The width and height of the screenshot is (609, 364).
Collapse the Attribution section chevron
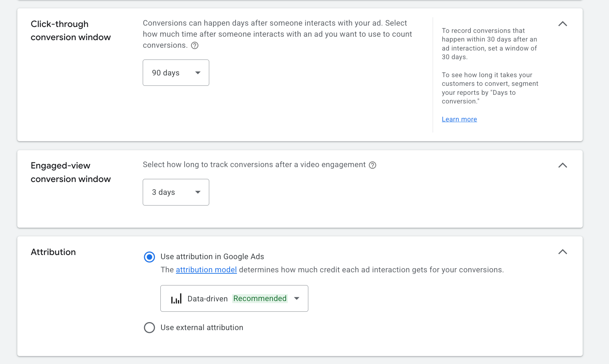pos(563,252)
